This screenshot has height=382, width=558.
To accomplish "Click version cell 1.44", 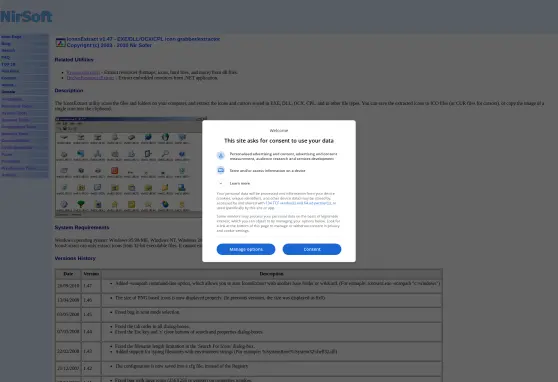I will tap(91, 331).
